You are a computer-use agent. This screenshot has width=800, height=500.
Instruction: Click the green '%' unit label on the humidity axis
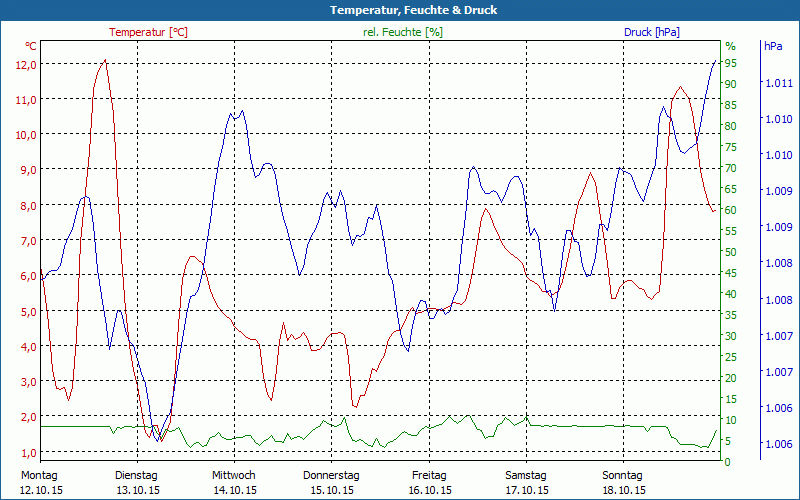(730, 46)
